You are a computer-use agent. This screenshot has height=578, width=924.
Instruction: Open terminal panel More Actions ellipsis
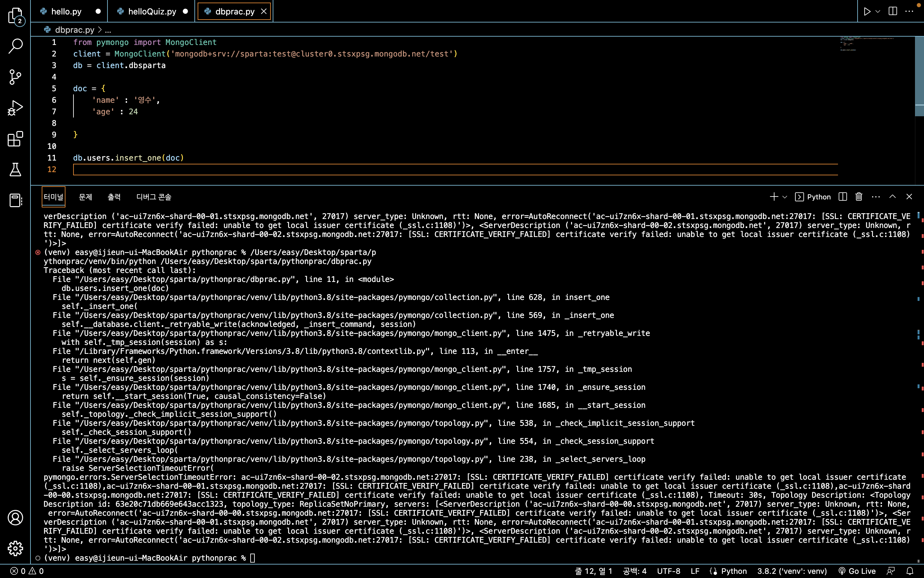(x=876, y=197)
